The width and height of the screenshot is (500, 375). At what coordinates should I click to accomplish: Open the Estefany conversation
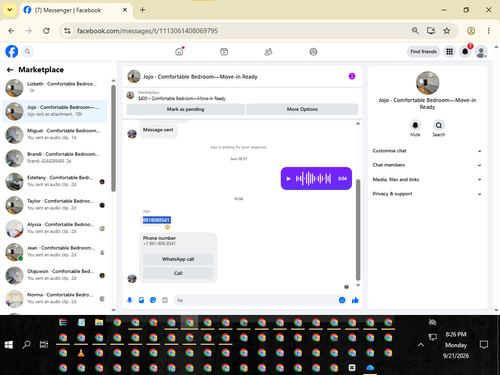[55, 181]
